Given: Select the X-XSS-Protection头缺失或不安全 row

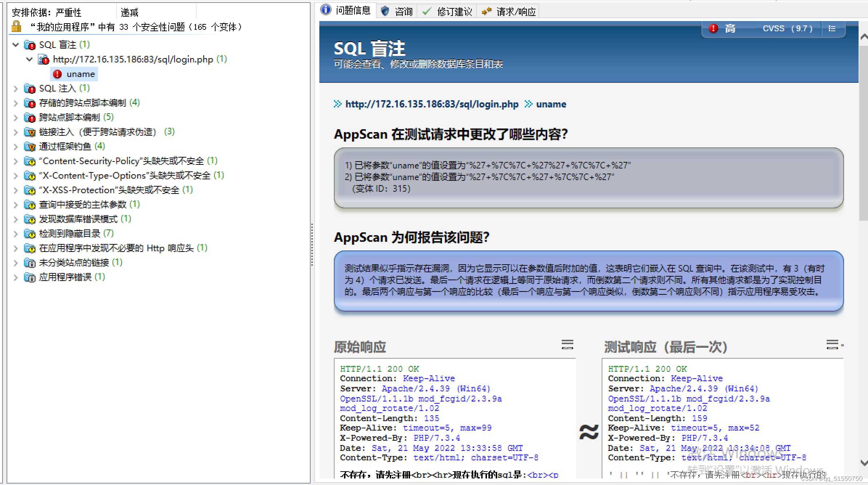Looking at the screenshot, I should tap(115, 190).
